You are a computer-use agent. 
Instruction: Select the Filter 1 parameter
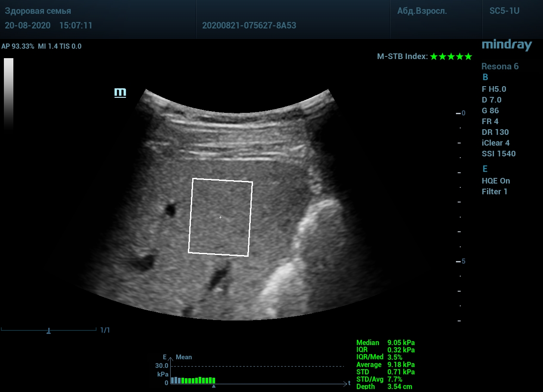(x=494, y=192)
